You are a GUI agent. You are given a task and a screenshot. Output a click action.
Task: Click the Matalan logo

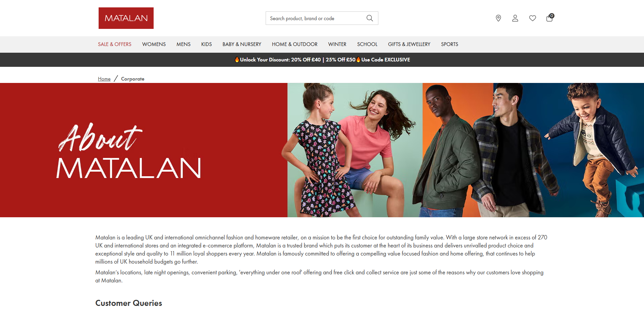126,18
